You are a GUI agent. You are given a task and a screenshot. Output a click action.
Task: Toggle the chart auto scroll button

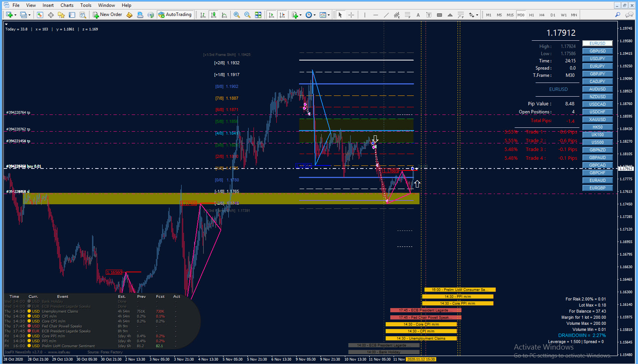coord(271,15)
